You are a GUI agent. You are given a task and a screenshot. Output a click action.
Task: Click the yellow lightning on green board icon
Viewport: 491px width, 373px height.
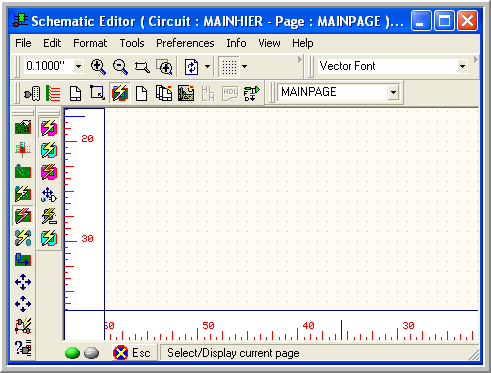point(23,194)
